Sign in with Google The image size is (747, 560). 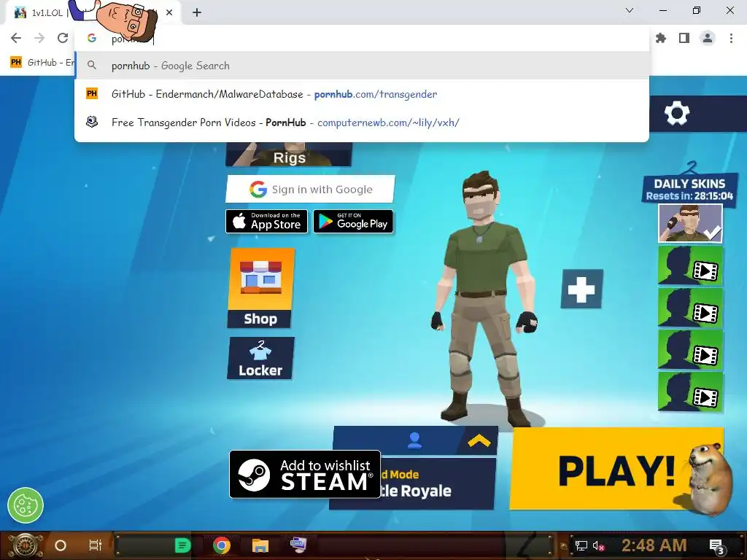tap(310, 189)
